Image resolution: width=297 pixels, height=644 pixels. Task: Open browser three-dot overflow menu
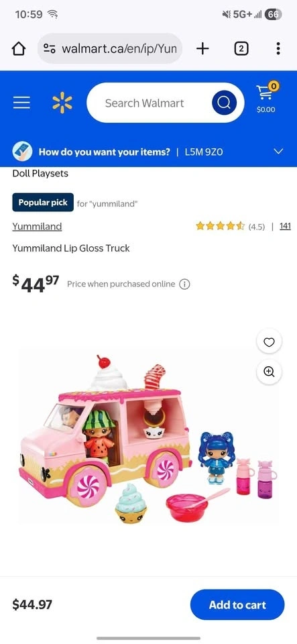[278, 49]
